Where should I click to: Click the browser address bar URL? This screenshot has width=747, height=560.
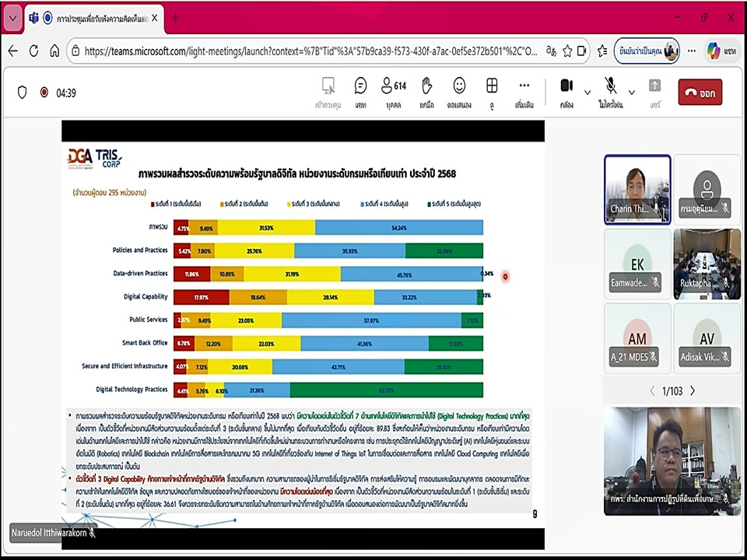click(x=310, y=51)
